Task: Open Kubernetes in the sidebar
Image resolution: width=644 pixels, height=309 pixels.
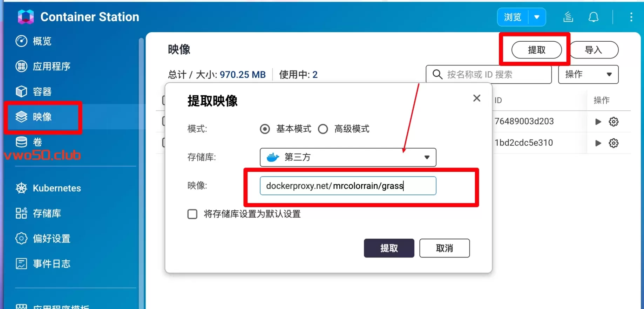Action: (x=56, y=188)
